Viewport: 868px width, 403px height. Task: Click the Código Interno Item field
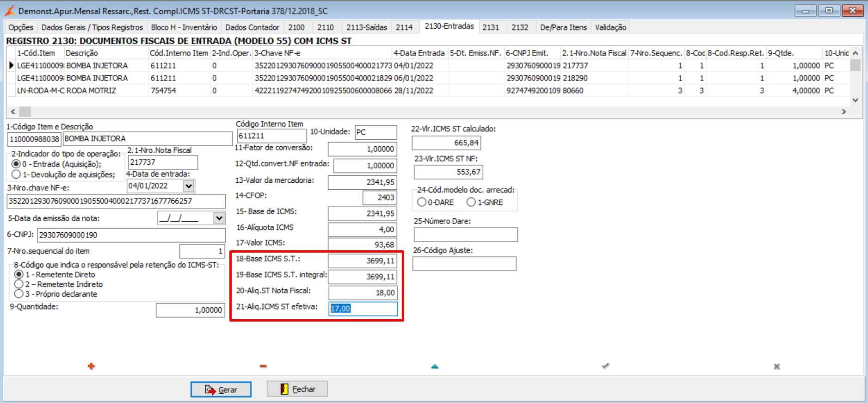coord(272,136)
